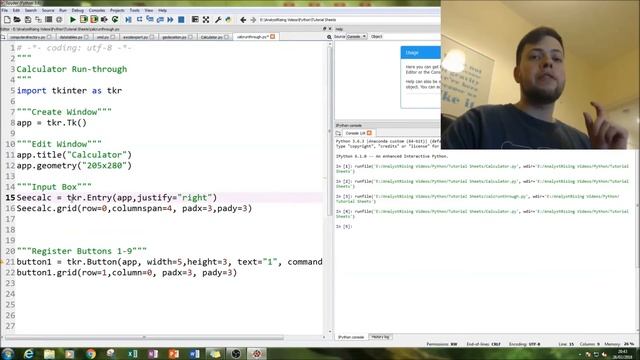Click the code line app.geometry("205x280")
Image resolution: width=640 pixels, height=360 pixels.
74,166
